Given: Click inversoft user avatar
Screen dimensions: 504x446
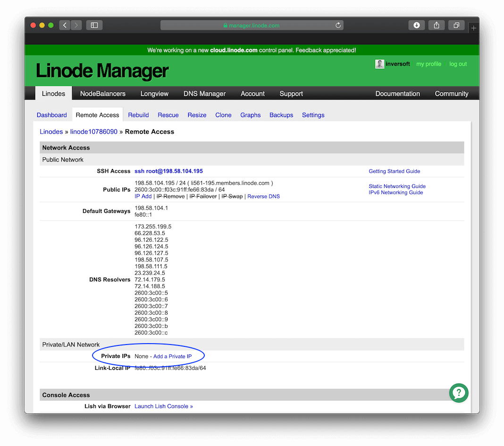Looking at the screenshot, I should 379,64.
